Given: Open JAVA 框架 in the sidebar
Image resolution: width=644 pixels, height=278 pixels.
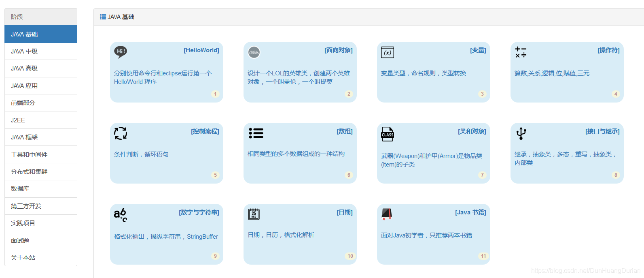Looking at the screenshot, I should 41,137.
